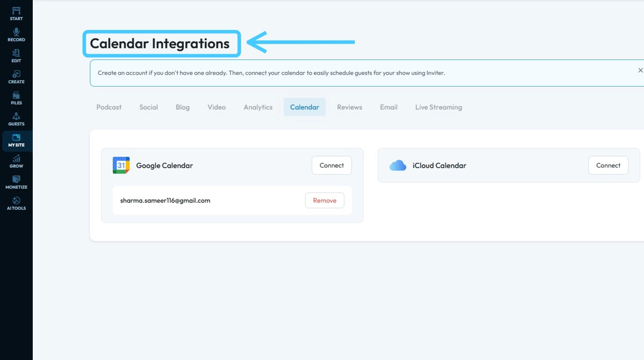Remove the sharma.sameer116@gmail.com account
The image size is (644, 360).
tap(324, 201)
